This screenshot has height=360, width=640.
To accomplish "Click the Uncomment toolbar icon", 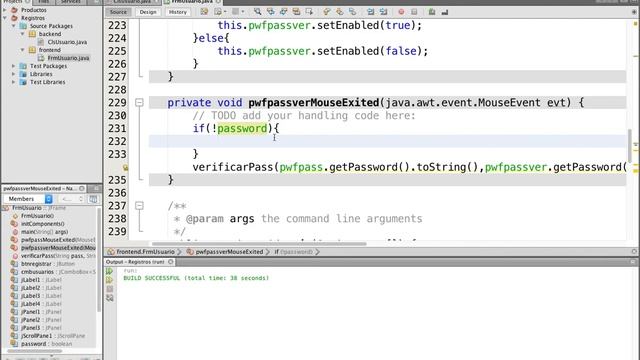I will [445, 12].
